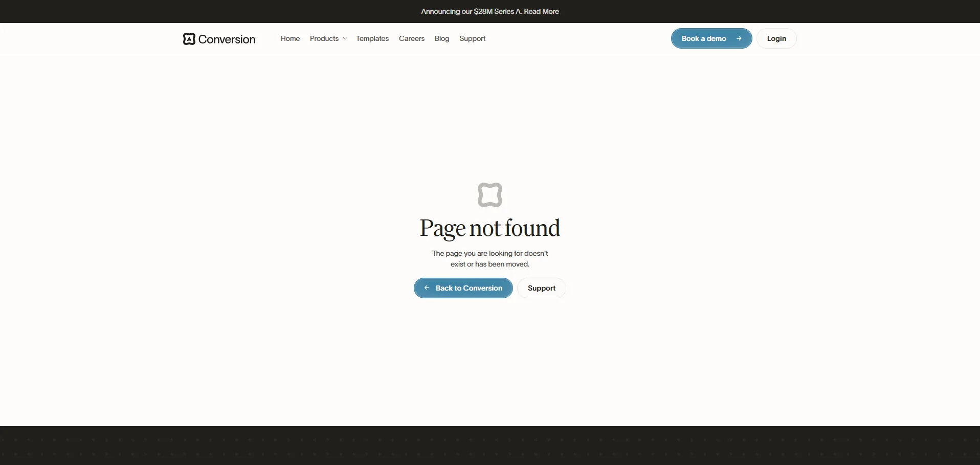Open the Products menu item
980x465 pixels.
[x=324, y=38]
